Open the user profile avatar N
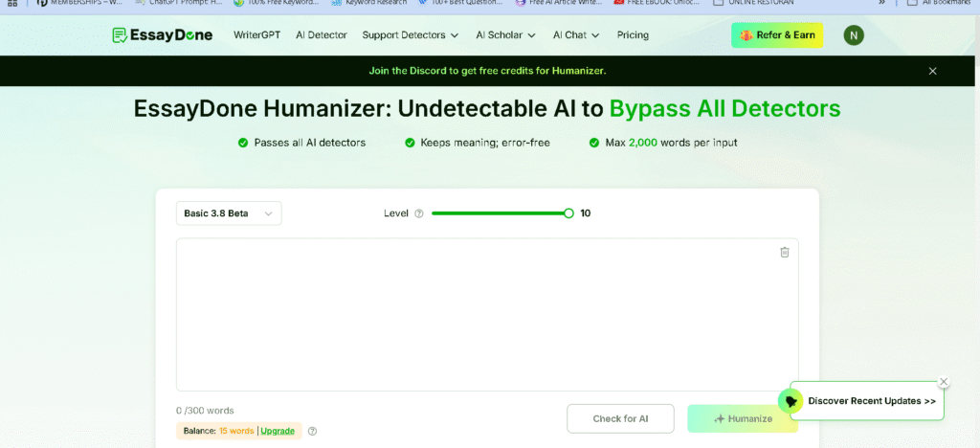The height and width of the screenshot is (448, 980). [x=853, y=35]
